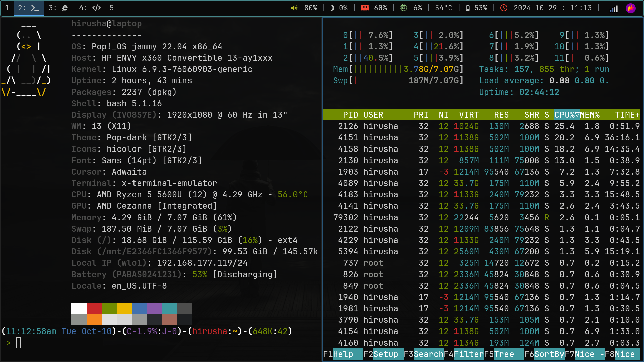Open F4 Filter in htop
Viewport: 644px width, 362px height.
[x=464, y=354]
